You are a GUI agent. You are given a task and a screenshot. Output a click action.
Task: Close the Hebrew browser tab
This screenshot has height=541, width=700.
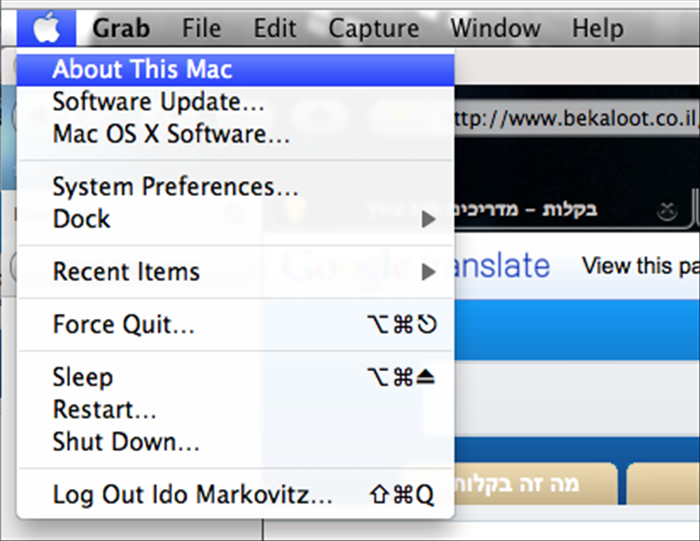[x=667, y=211]
